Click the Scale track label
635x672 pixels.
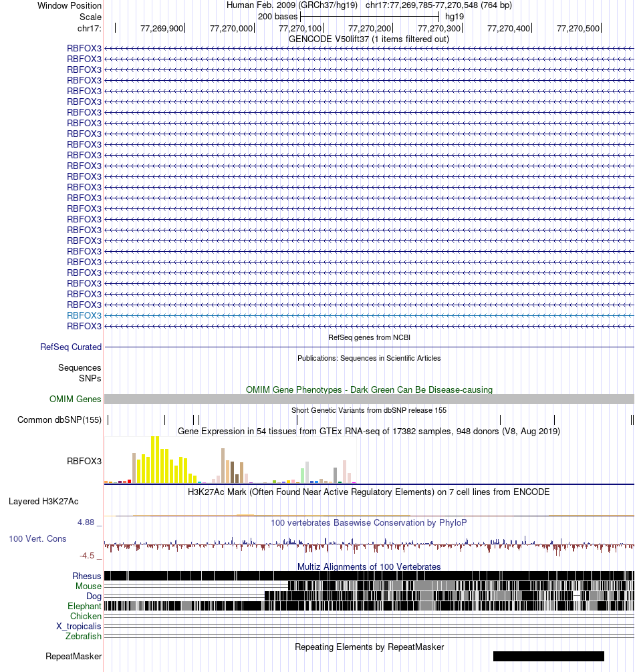[90, 17]
